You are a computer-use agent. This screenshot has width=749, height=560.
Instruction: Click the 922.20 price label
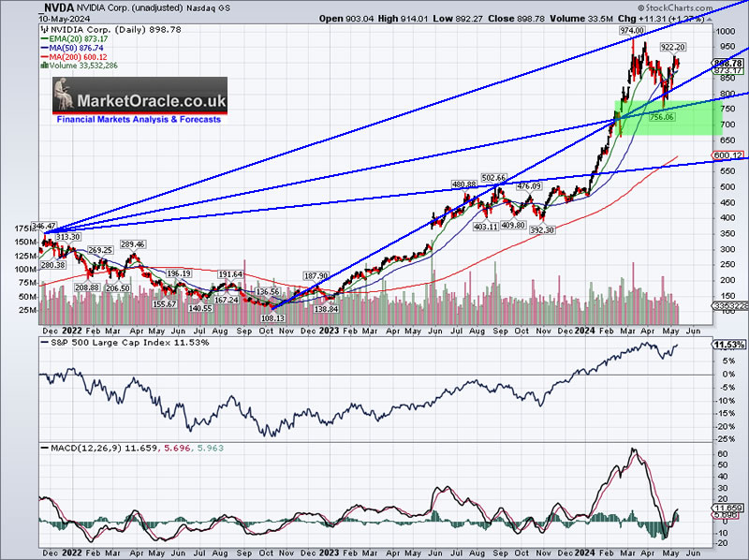tap(673, 47)
